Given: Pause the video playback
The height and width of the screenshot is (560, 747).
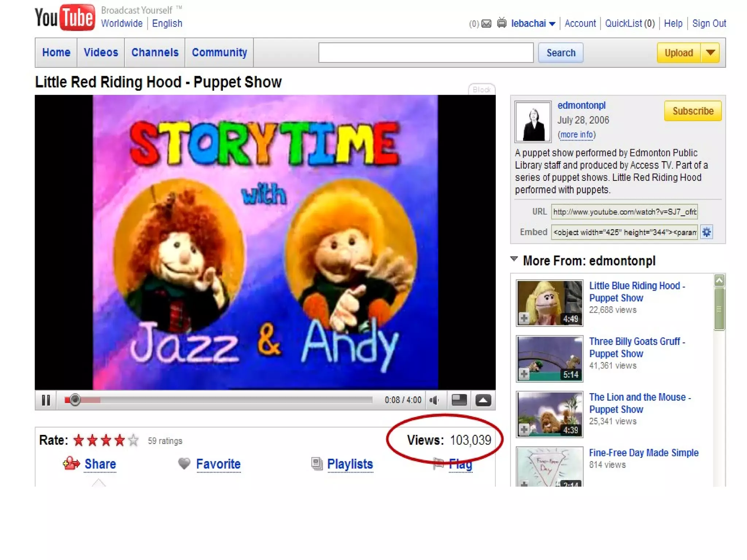Looking at the screenshot, I should (x=46, y=400).
